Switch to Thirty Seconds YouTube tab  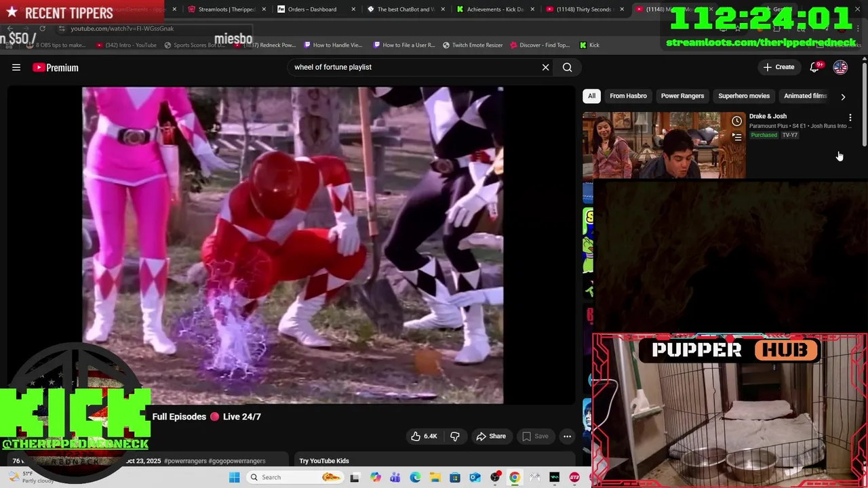tap(583, 9)
